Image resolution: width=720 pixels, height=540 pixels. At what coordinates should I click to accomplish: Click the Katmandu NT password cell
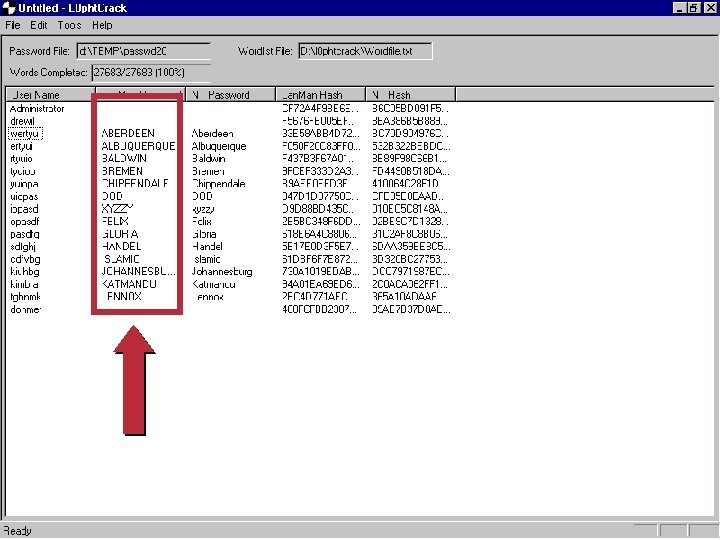point(214,284)
